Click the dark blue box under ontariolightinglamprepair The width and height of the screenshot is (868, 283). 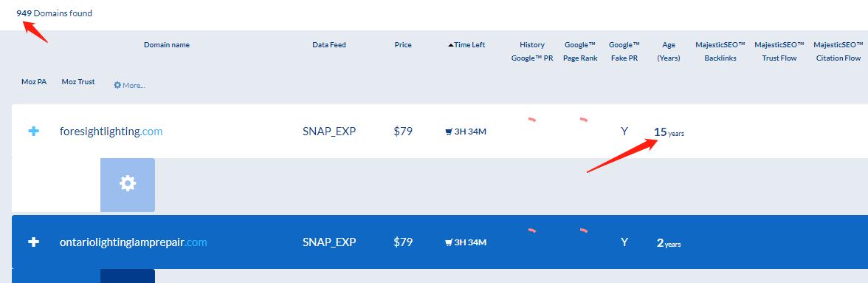pos(127,276)
